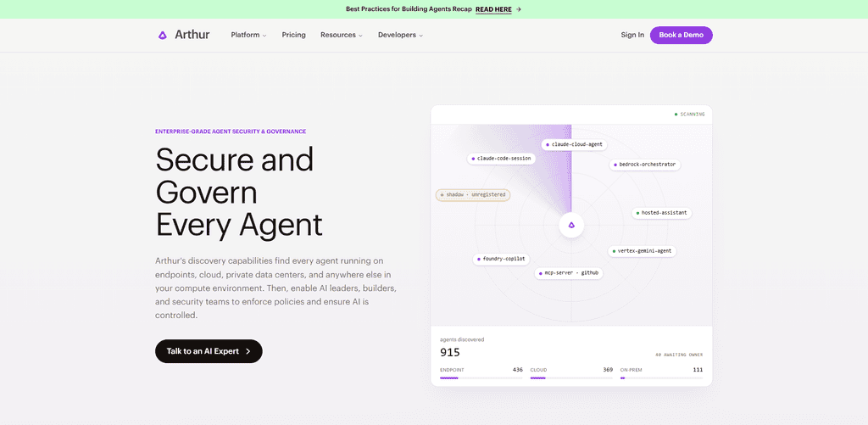Click the 40 AWAITING OWNER label
This screenshot has width=868, height=425.
tap(679, 355)
